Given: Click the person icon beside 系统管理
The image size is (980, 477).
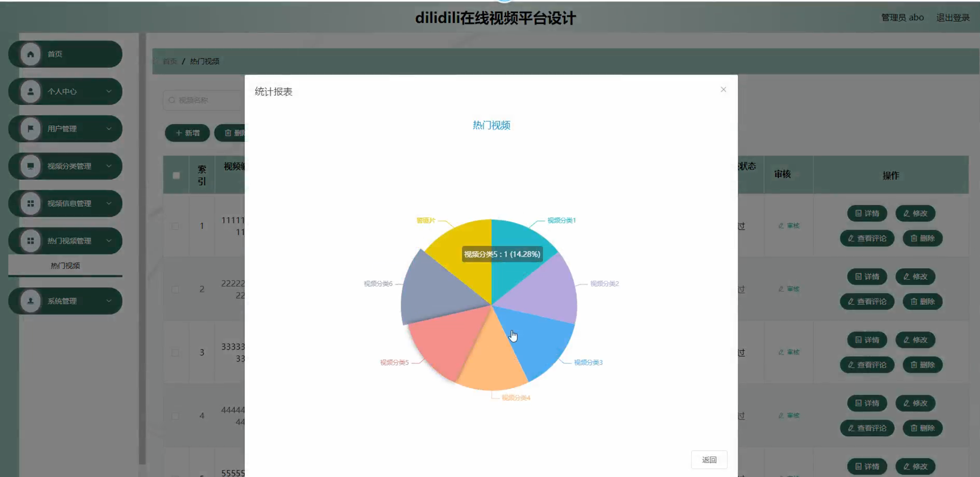Looking at the screenshot, I should tap(30, 301).
